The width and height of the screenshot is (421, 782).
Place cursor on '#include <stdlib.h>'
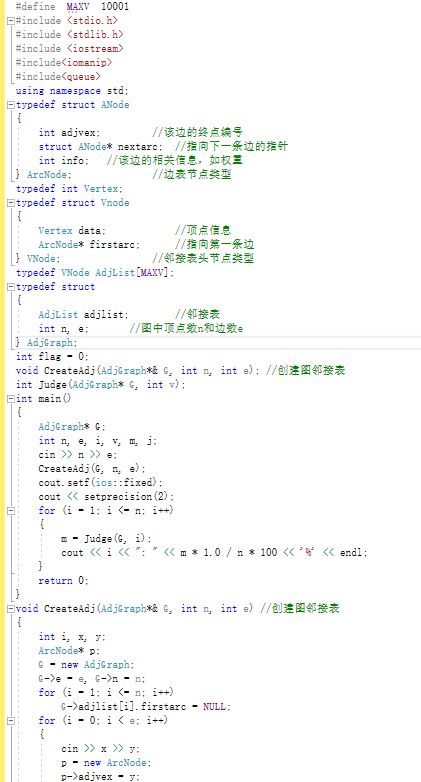click(x=70, y=35)
